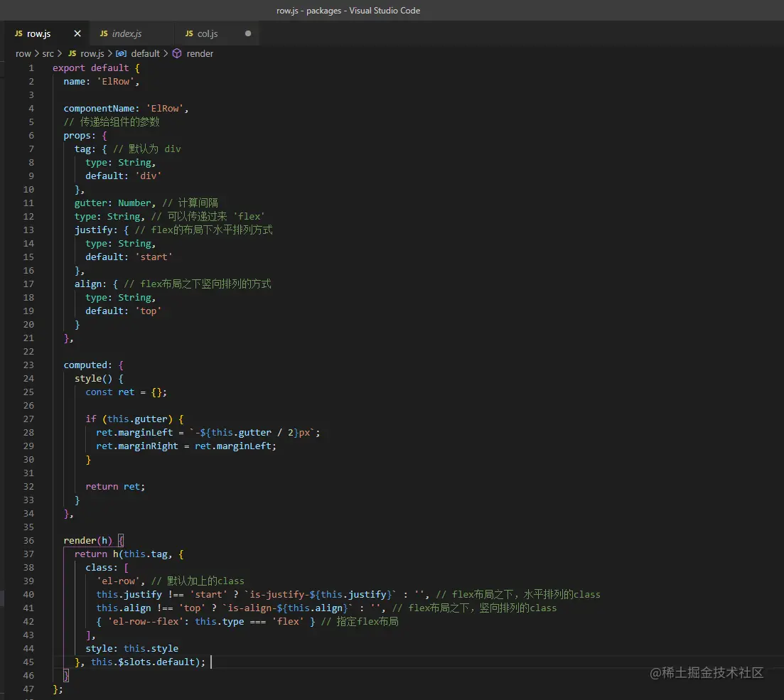
Task: Click on 'const ret = {};' line
Action: point(126,392)
